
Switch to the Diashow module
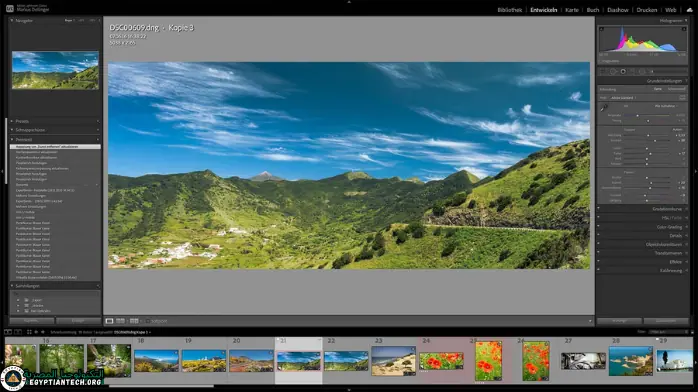point(618,10)
